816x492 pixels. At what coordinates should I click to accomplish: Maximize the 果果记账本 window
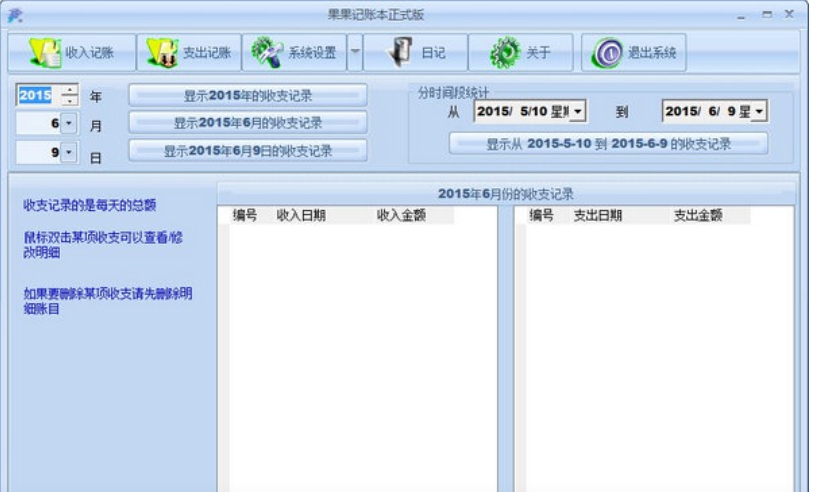click(x=767, y=15)
